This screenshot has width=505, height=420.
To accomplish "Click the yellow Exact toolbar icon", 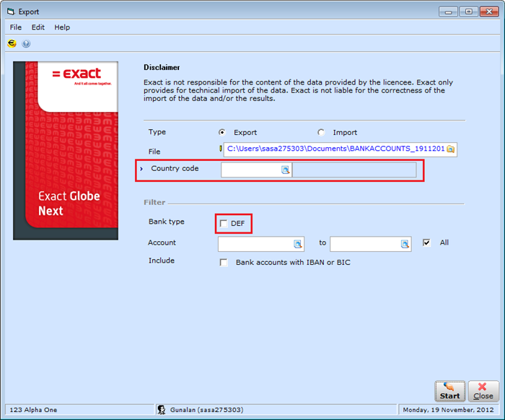I will pyautogui.click(x=12, y=43).
